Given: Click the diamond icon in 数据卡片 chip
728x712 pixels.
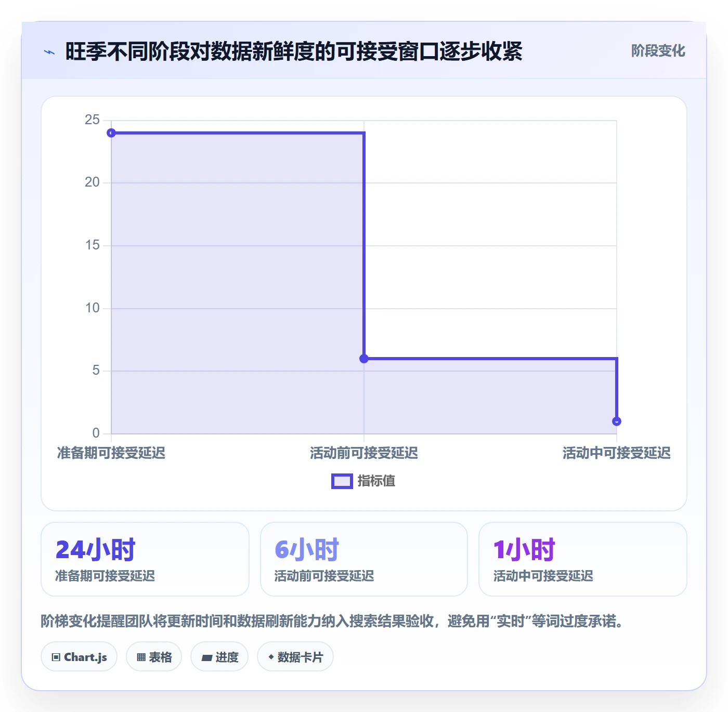Looking at the screenshot, I should click(271, 657).
